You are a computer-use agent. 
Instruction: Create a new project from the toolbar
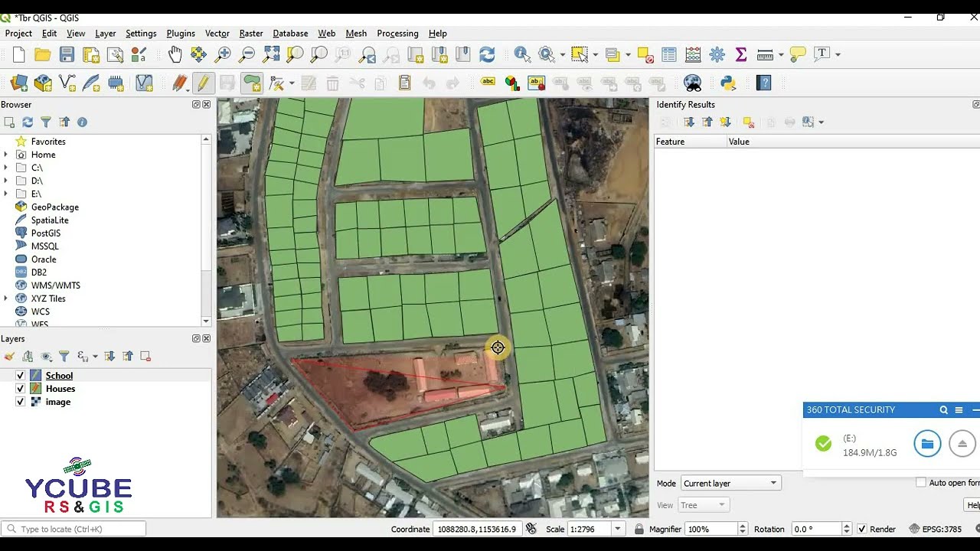pyautogui.click(x=18, y=54)
